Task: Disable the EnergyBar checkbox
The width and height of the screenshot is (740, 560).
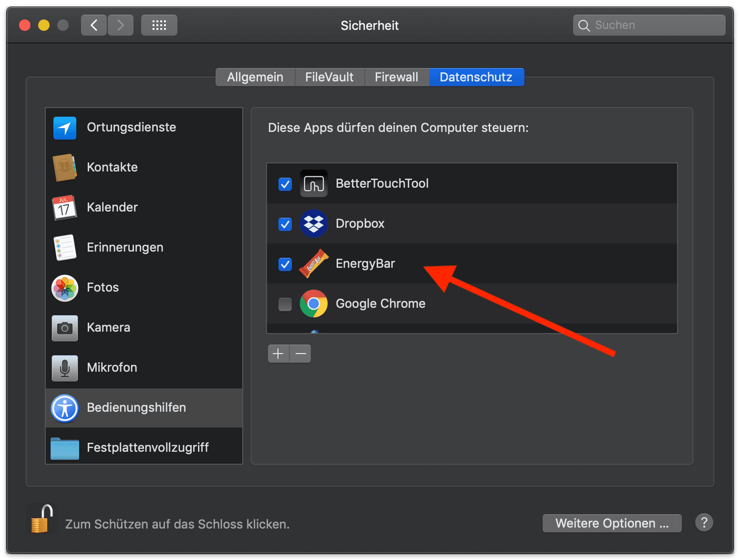Action: (285, 264)
